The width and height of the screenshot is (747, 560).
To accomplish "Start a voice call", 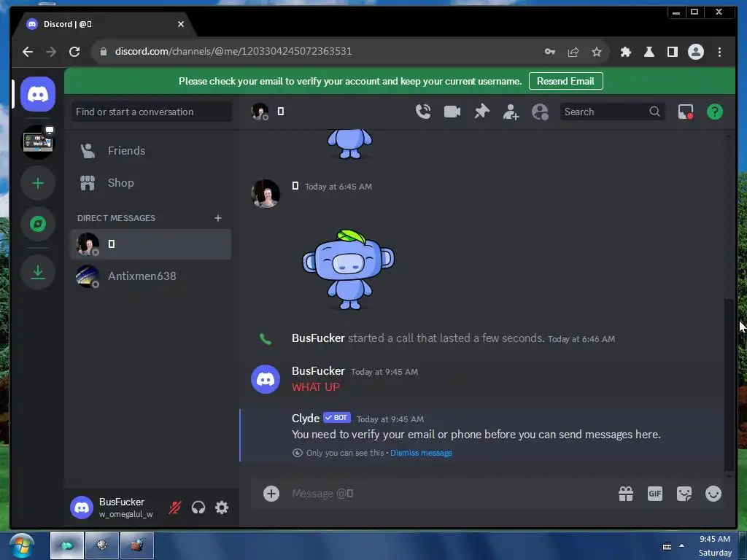I will pyautogui.click(x=423, y=112).
